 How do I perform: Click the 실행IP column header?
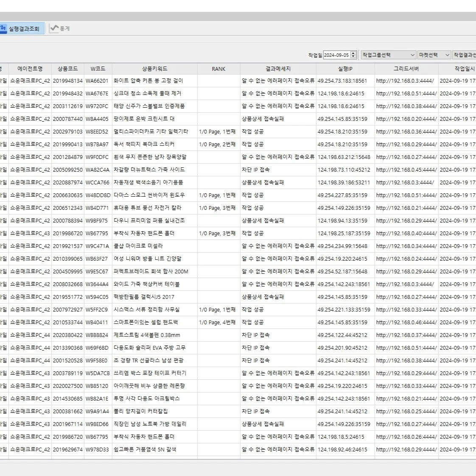click(x=345, y=69)
